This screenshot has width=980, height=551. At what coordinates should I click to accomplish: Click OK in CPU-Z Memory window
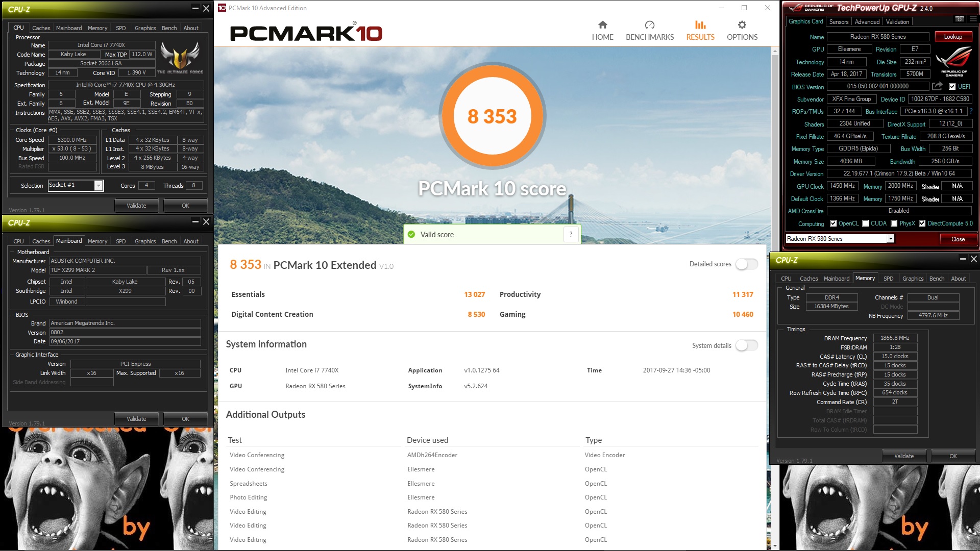coord(953,456)
